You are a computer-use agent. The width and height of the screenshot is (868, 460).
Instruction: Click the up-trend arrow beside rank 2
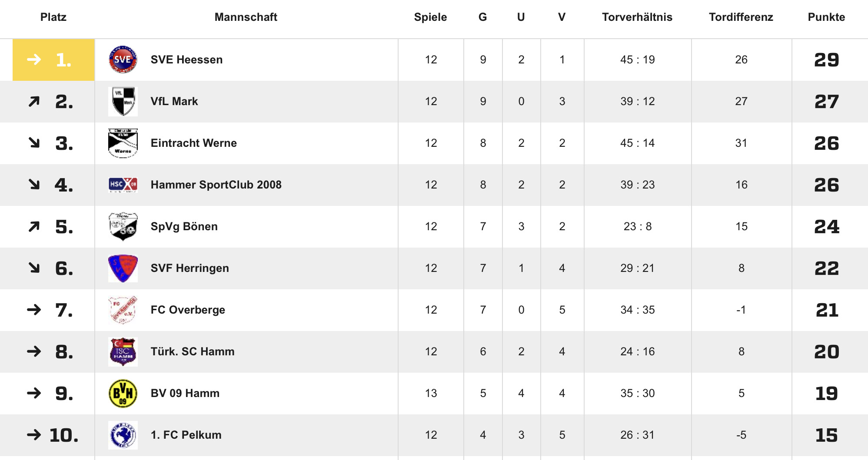[x=34, y=102]
